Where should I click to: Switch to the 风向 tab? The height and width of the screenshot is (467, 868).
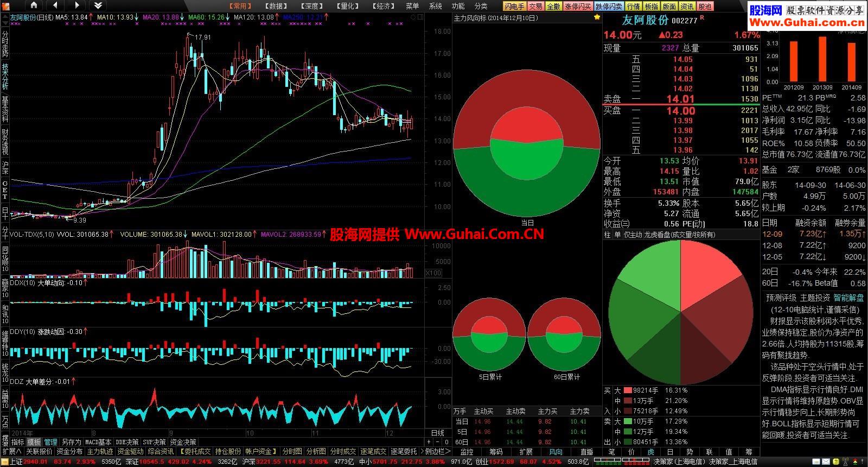(556, 452)
